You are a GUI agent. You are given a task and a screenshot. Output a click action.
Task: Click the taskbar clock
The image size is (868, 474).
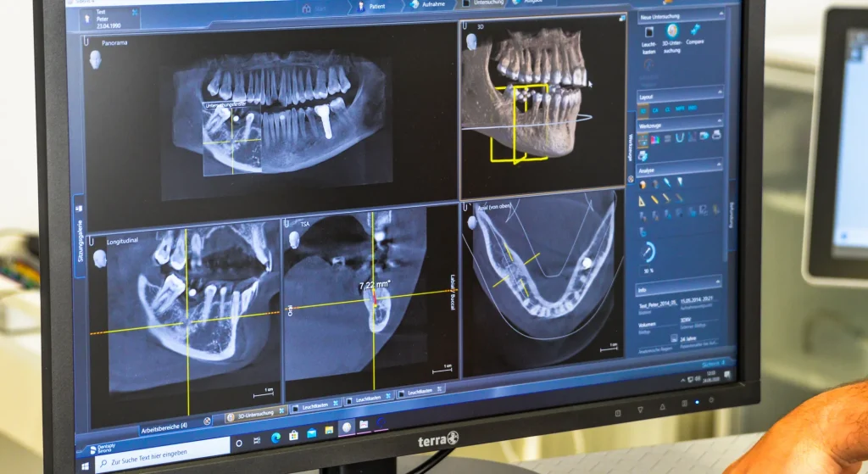(711, 376)
